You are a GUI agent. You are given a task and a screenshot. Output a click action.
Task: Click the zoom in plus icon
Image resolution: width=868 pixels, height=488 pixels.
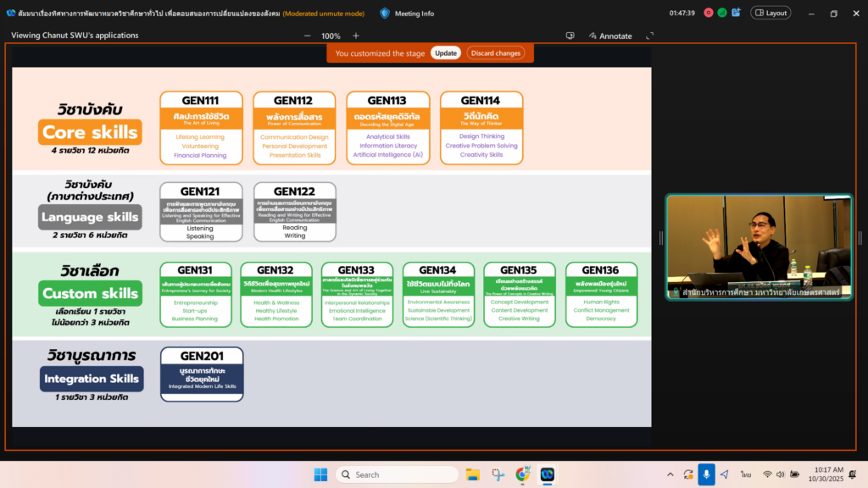[356, 36]
